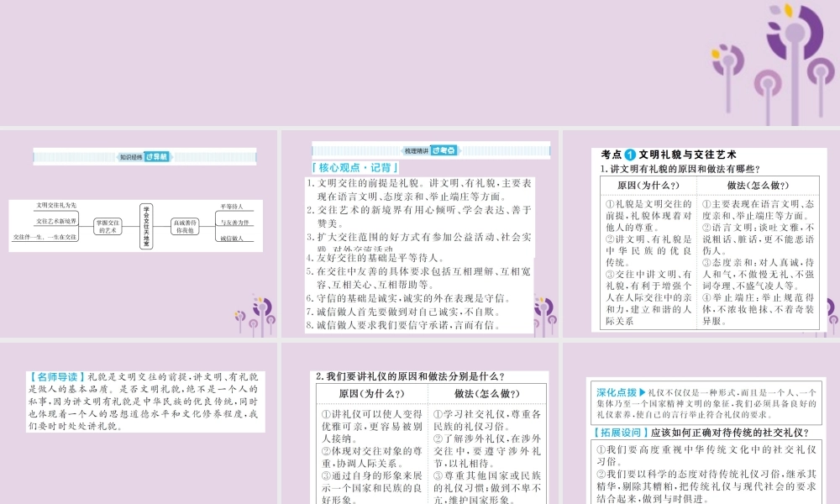The width and height of the screenshot is (840, 504).
Task: Click the 真诚善待你我他 mind map box
Action: [185, 226]
